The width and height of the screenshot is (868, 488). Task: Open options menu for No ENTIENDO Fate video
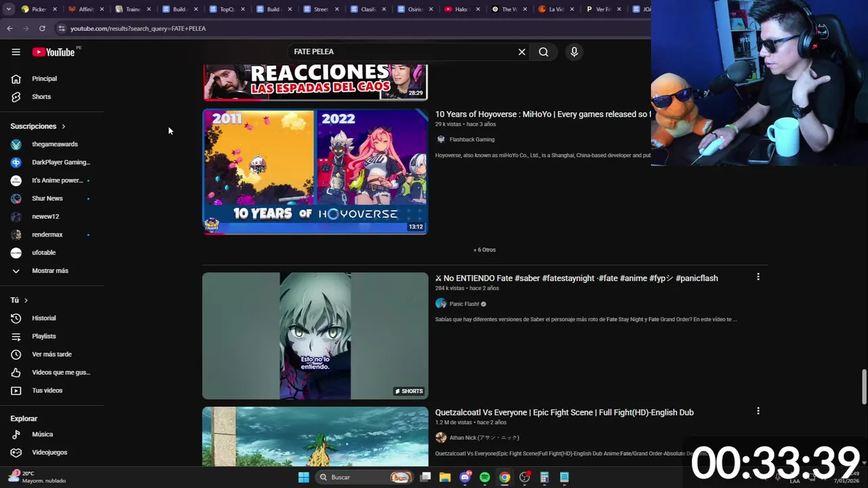click(x=758, y=277)
